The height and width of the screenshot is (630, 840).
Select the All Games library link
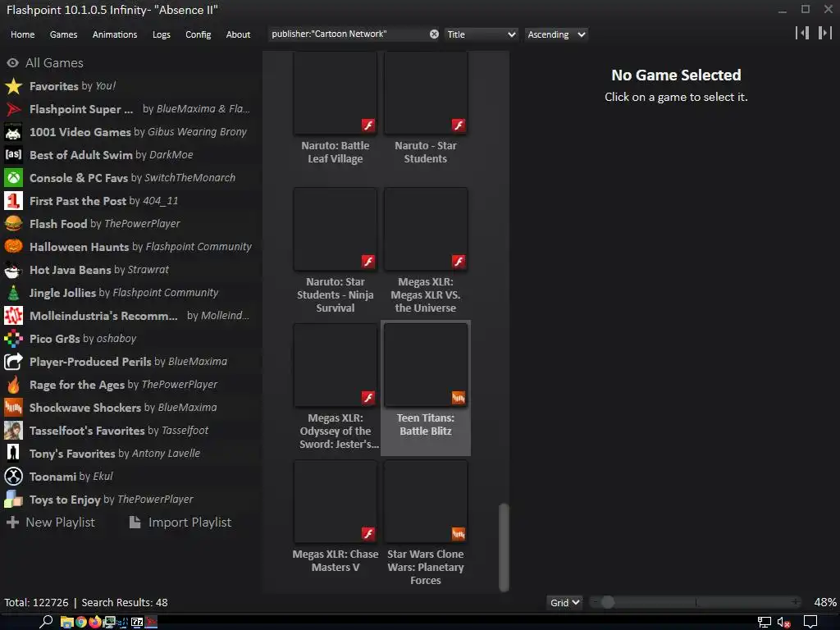pyautogui.click(x=55, y=63)
